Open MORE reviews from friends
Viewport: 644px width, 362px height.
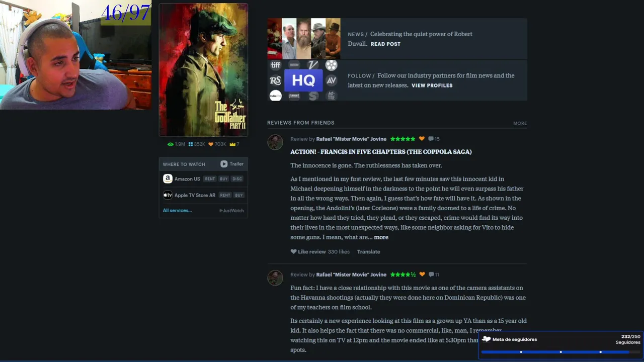[x=520, y=123]
